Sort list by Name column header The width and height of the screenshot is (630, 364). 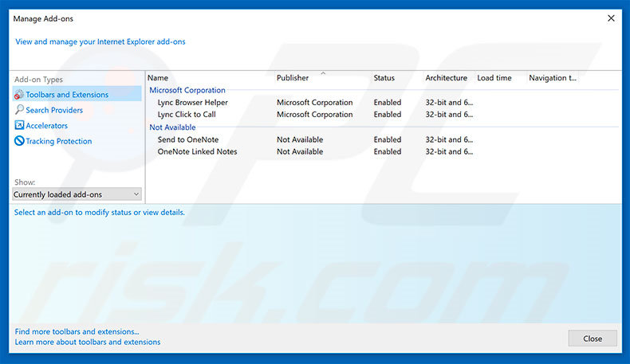click(158, 78)
